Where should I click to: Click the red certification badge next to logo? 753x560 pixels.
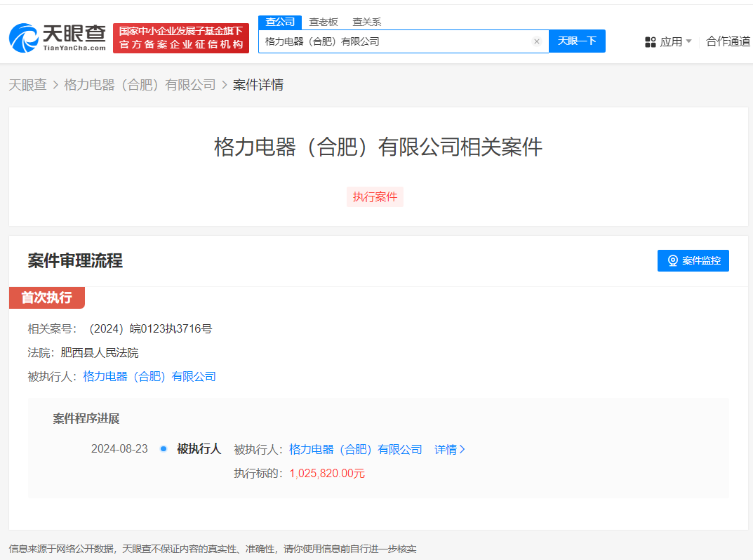point(180,37)
